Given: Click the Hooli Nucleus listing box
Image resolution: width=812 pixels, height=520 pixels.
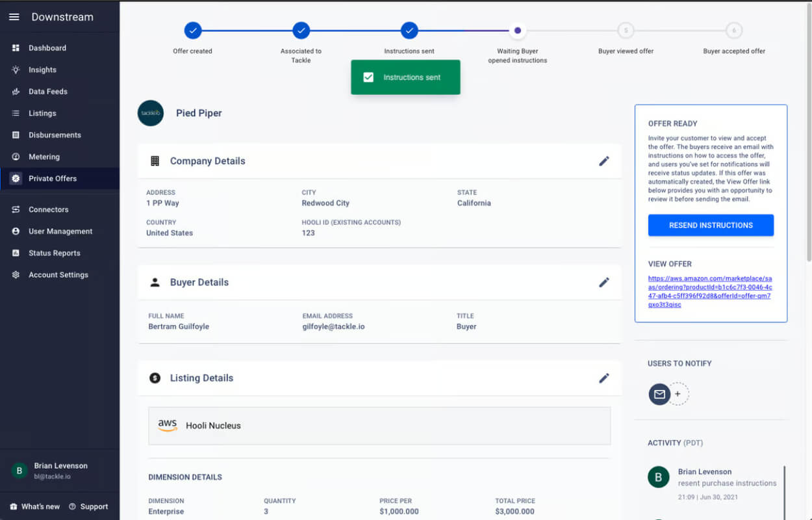Looking at the screenshot, I should tap(379, 426).
